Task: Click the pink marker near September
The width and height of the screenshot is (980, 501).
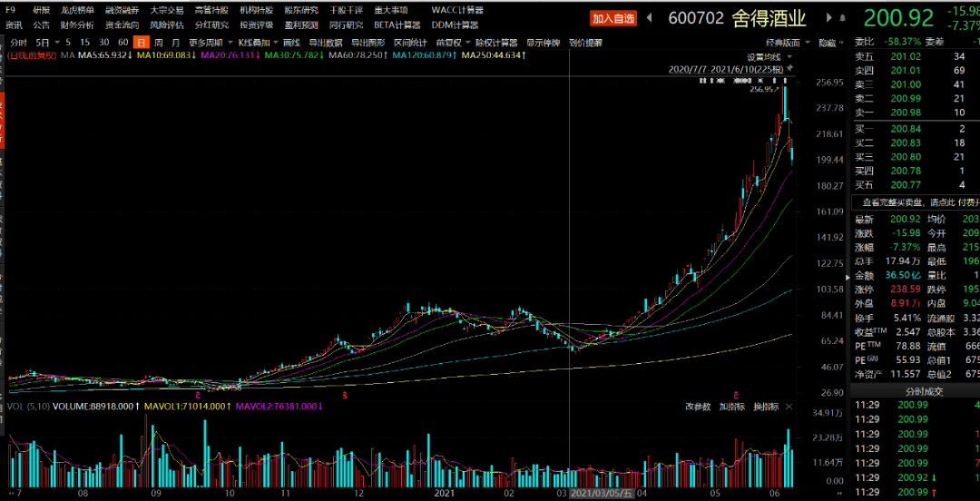Action: tap(198, 396)
